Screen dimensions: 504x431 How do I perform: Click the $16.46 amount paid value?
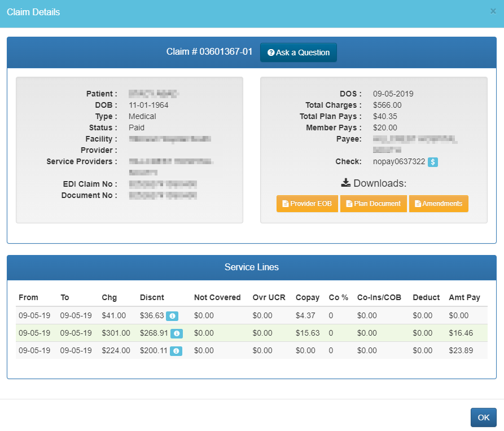click(x=461, y=333)
